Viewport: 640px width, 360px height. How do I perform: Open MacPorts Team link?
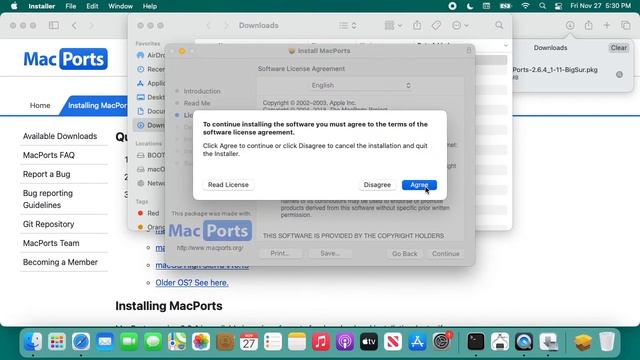click(51, 243)
